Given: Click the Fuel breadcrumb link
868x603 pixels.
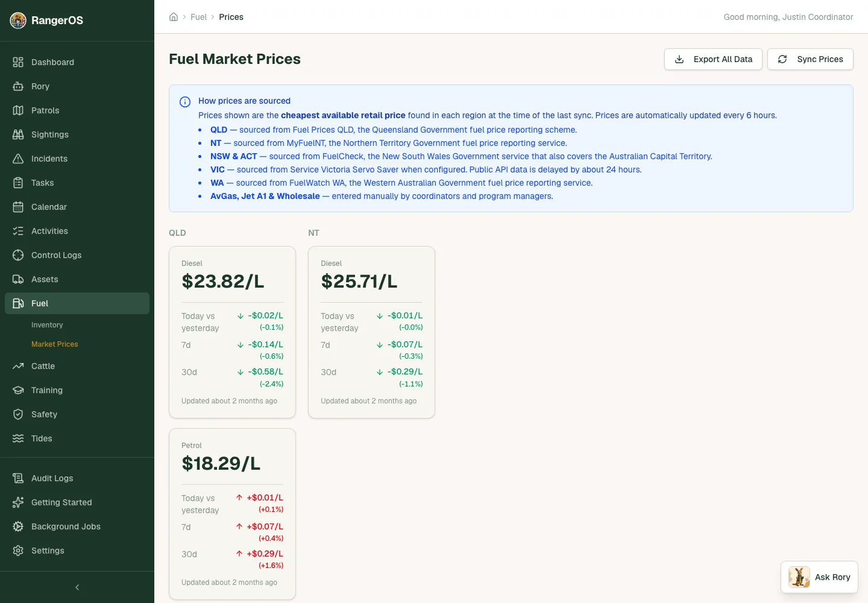Looking at the screenshot, I should 198,17.
